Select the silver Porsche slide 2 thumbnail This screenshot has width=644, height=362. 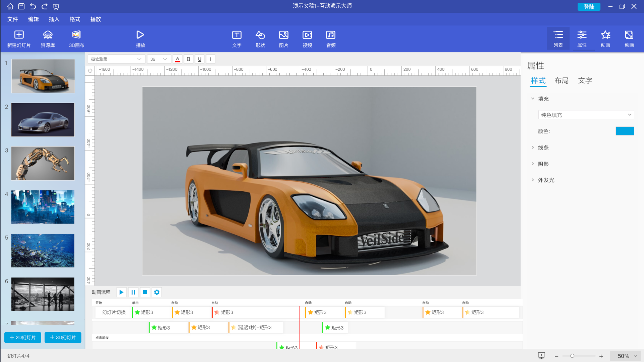tap(43, 120)
